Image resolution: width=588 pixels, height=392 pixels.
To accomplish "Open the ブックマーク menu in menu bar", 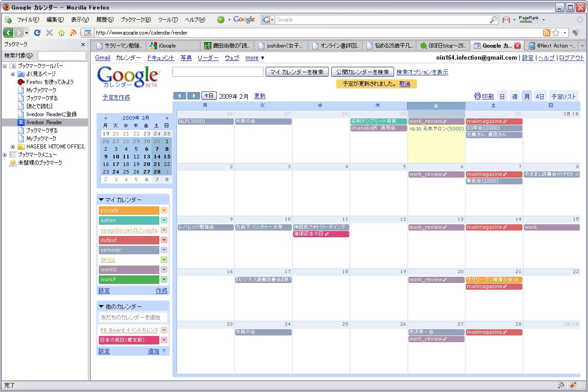I will 136,20.
